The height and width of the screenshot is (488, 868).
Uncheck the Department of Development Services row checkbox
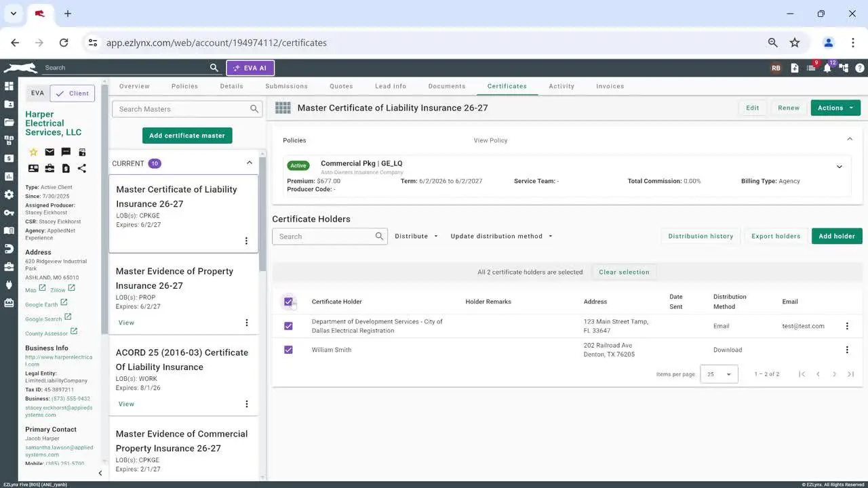(288, 326)
